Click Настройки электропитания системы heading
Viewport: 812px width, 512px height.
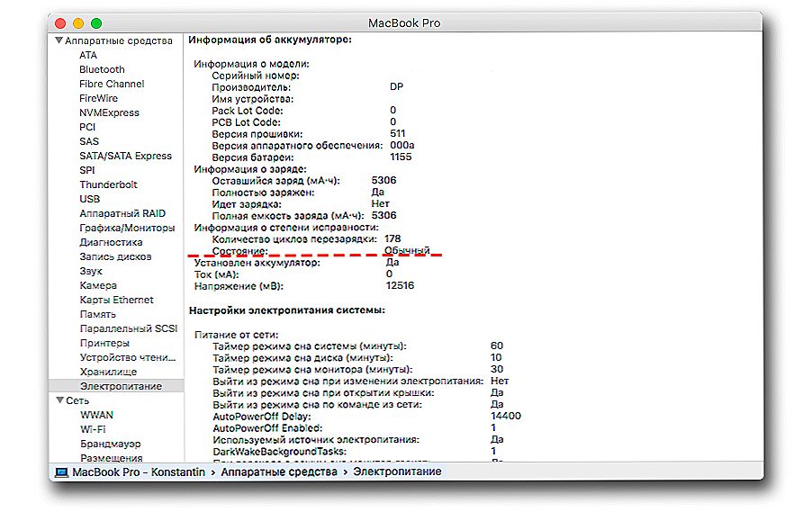tap(287, 310)
